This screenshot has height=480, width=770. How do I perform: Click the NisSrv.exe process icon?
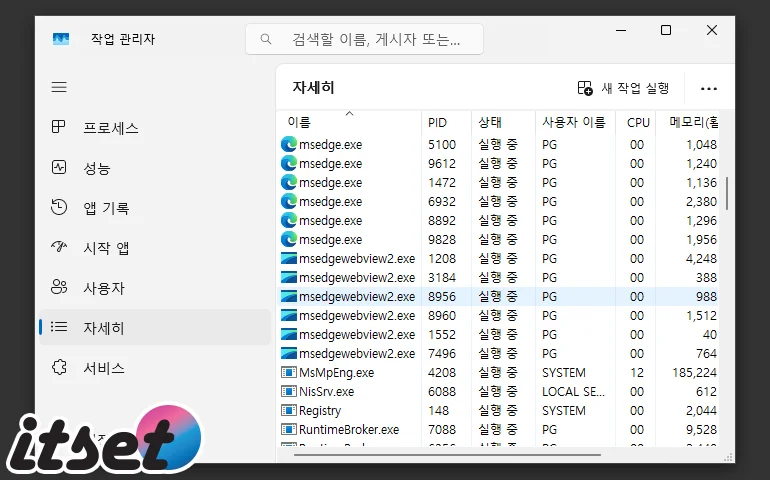tap(289, 392)
